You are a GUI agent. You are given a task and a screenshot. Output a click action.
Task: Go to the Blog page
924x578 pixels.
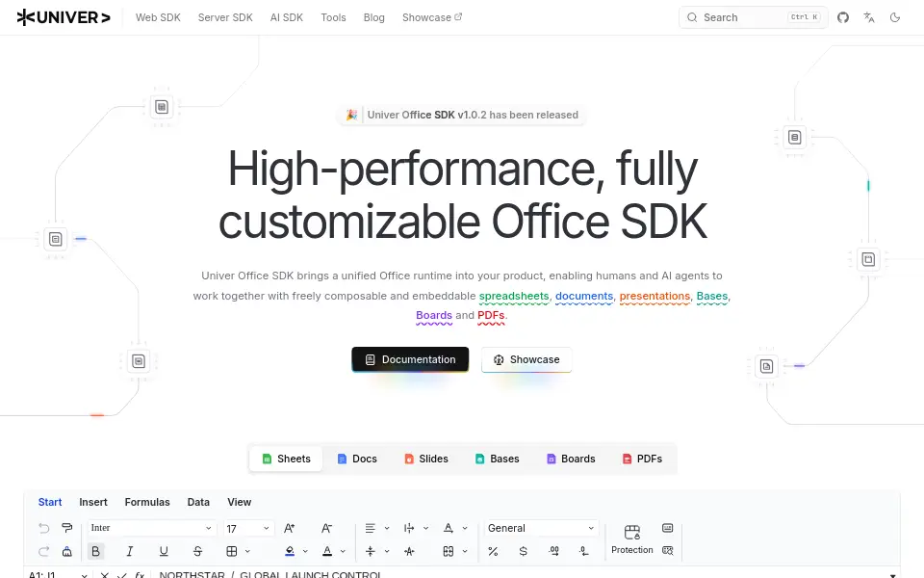[373, 17]
